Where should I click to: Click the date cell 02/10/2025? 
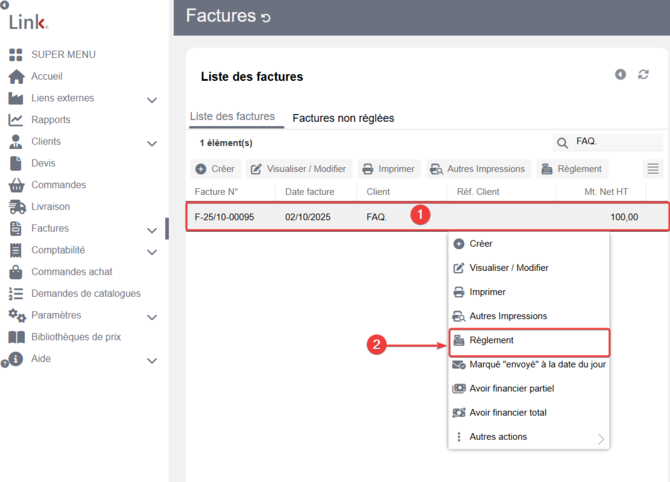(308, 217)
